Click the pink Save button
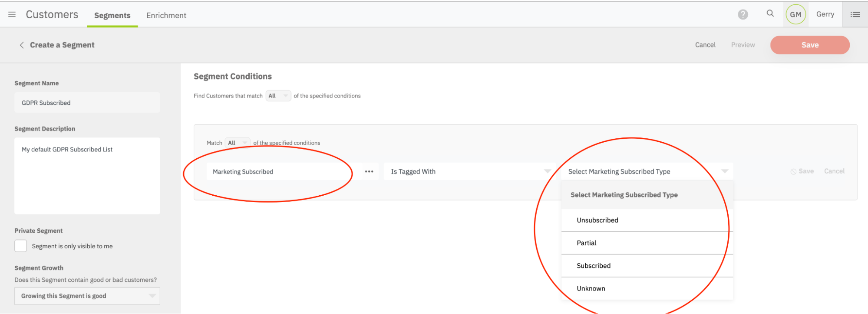 click(810, 45)
